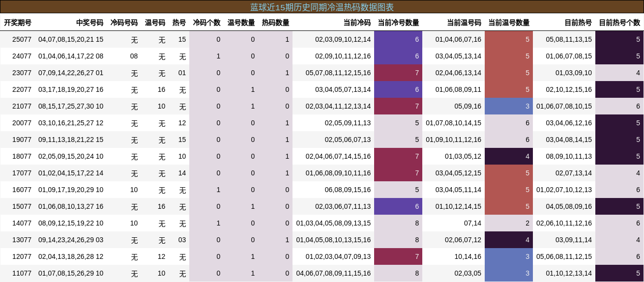Viewport: 644px width, 282px height.
Task: Select period number 18077
Action: (x=22, y=156)
